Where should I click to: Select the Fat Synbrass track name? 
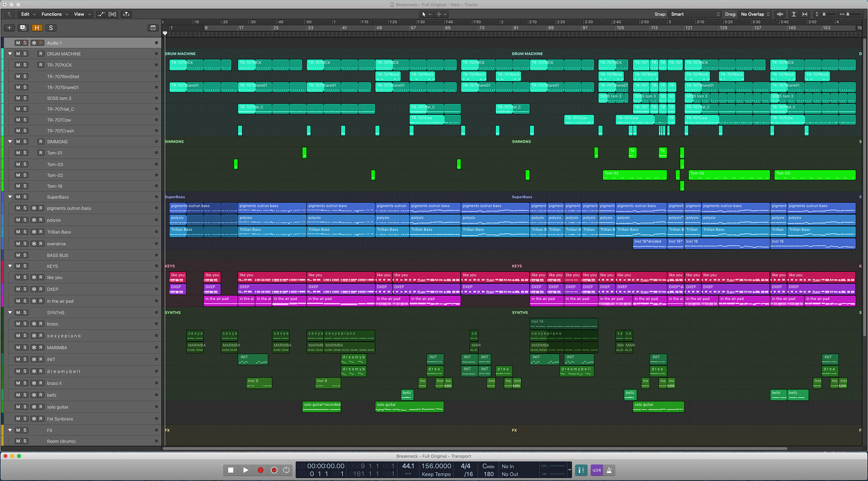60,419
